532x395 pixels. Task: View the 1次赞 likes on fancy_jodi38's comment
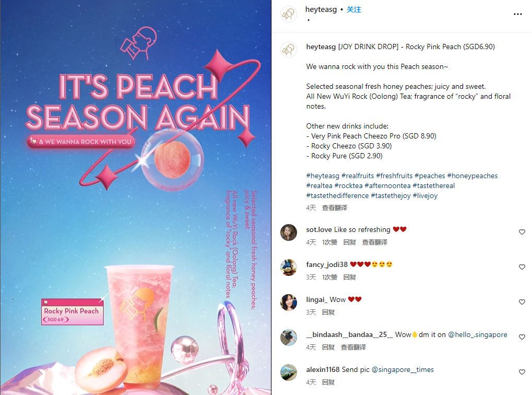pos(329,277)
